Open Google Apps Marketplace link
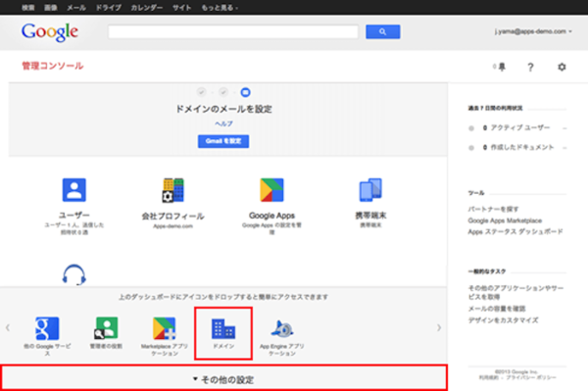 click(505, 220)
